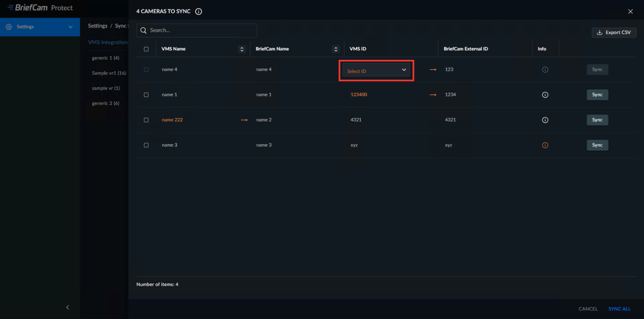644x319 pixels.
Task: Click 'Number of items: 4' text
Action: [x=157, y=284]
